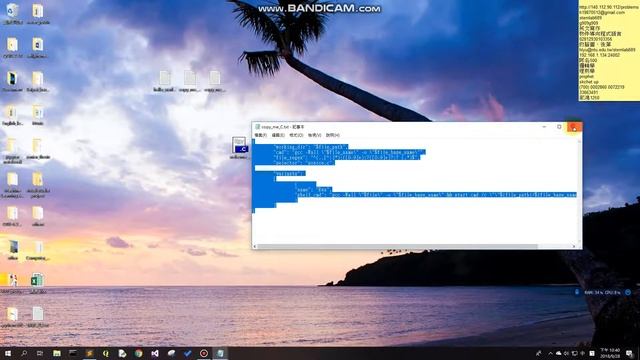Open the taskbar clock and calendar
Viewport: 640px width, 360px height.
610,353
